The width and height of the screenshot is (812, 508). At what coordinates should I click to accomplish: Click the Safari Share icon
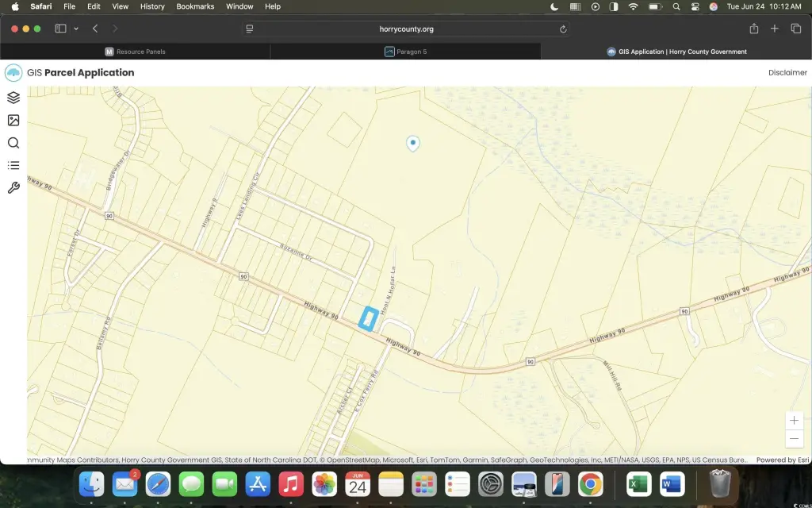click(753, 29)
